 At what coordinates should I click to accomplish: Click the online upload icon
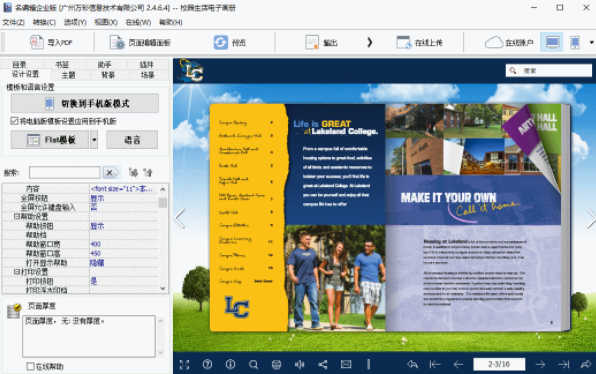click(404, 42)
